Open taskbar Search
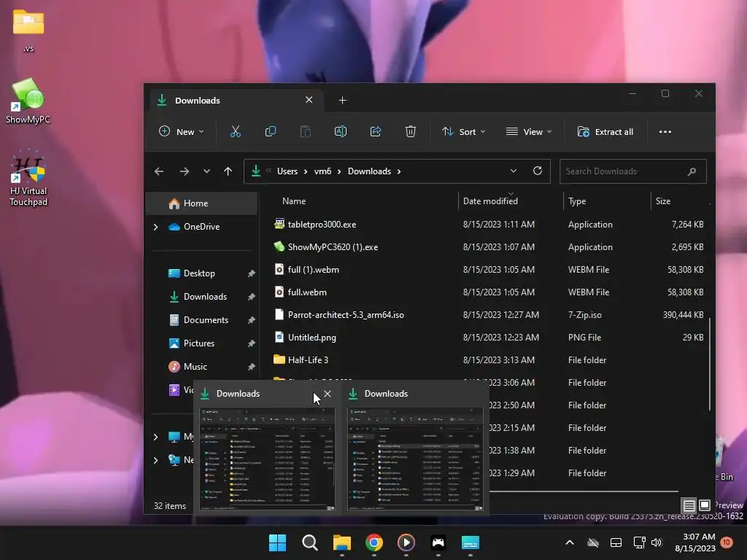Viewport: 747px width, 560px height. click(x=309, y=542)
